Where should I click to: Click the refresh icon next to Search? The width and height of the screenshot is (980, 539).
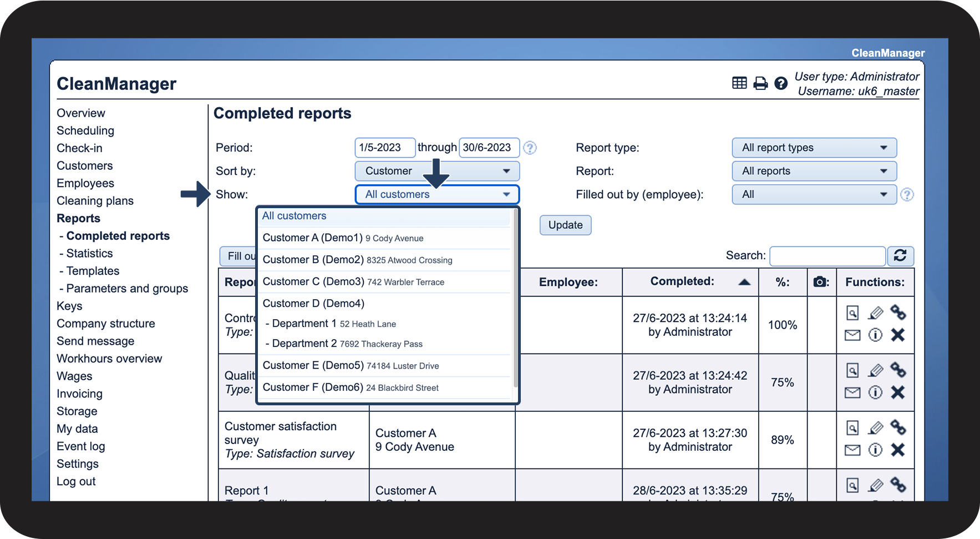900,255
